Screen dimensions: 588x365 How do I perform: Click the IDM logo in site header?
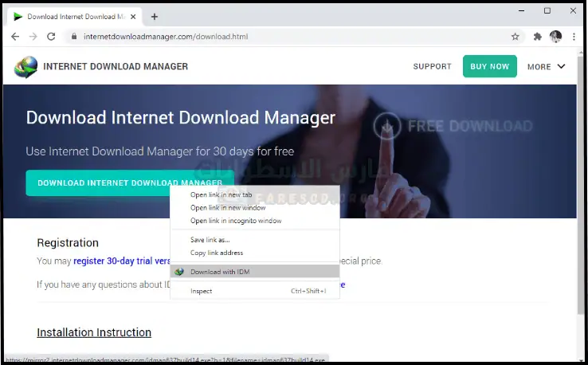pos(25,67)
